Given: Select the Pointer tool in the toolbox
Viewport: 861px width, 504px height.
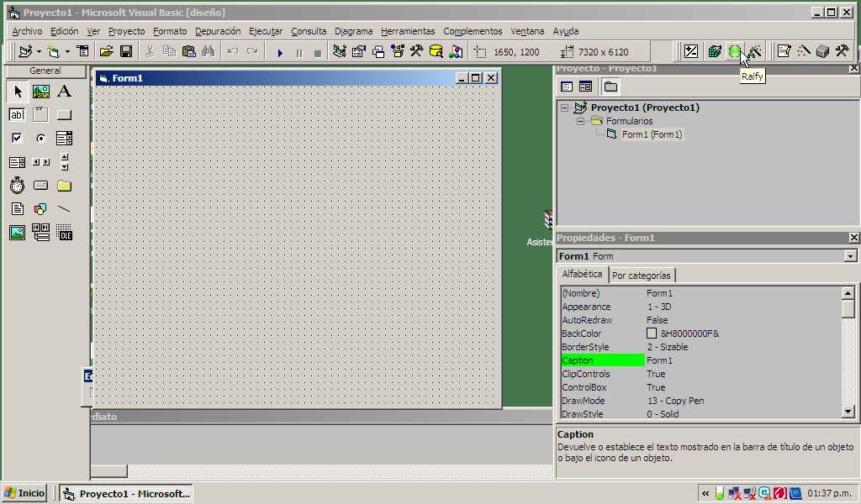Looking at the screenshot, I should (18, 91).
